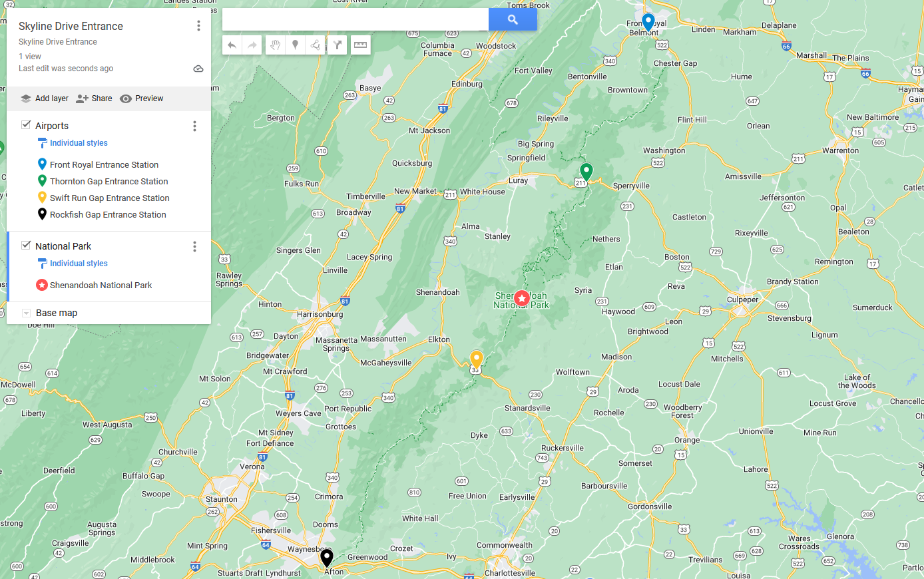Viewport: 924px width, 579px height.
Task: Click the blue Front Royal map pin
Action: pyautogui.click(x=648, y=22)
